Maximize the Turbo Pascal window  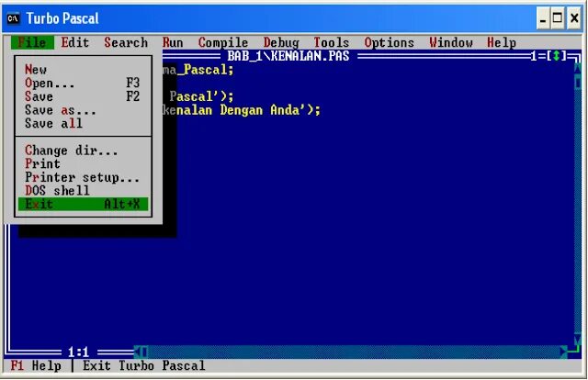558,18
